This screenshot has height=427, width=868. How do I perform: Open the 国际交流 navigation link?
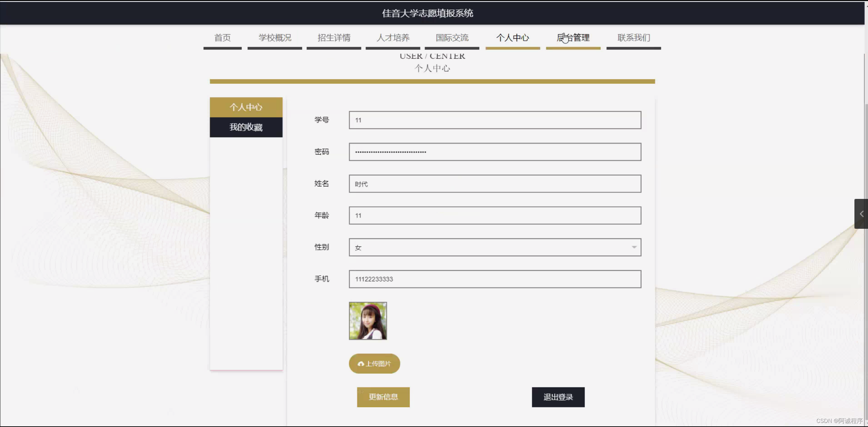(x=452, y=38)
